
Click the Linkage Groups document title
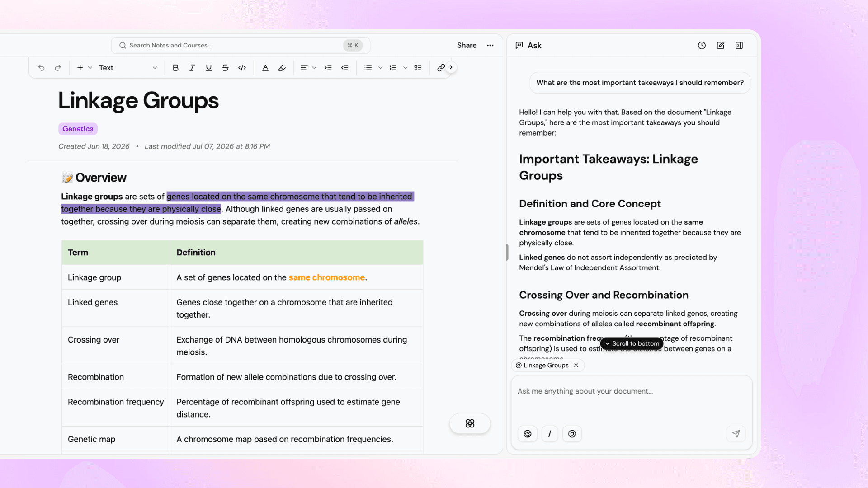tap(138, 100)
